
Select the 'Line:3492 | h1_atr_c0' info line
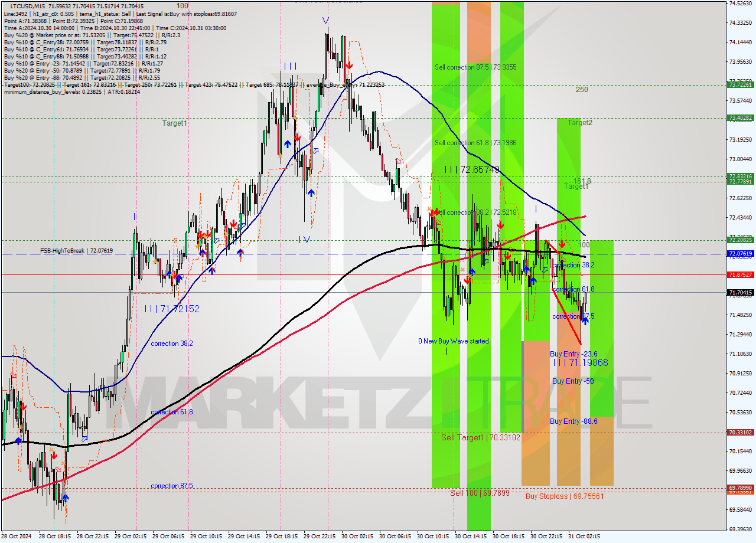coord(120,13)
